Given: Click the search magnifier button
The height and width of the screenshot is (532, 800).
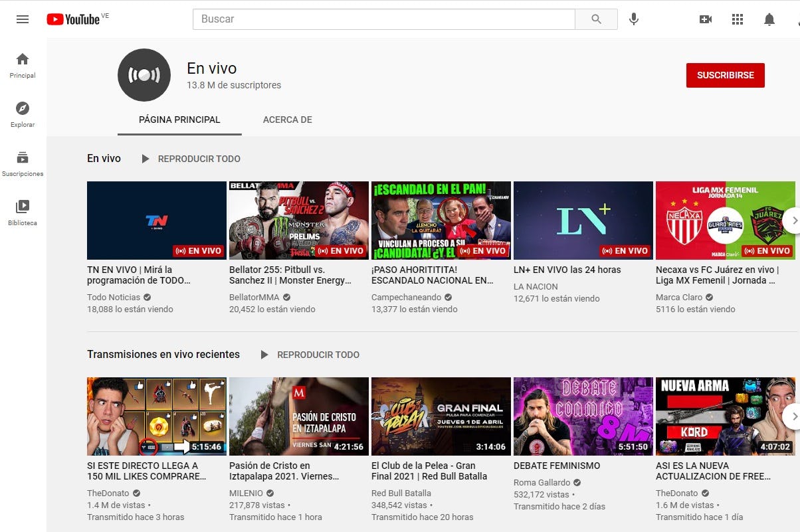Looking at the screenshot, I should coord(596,19).
